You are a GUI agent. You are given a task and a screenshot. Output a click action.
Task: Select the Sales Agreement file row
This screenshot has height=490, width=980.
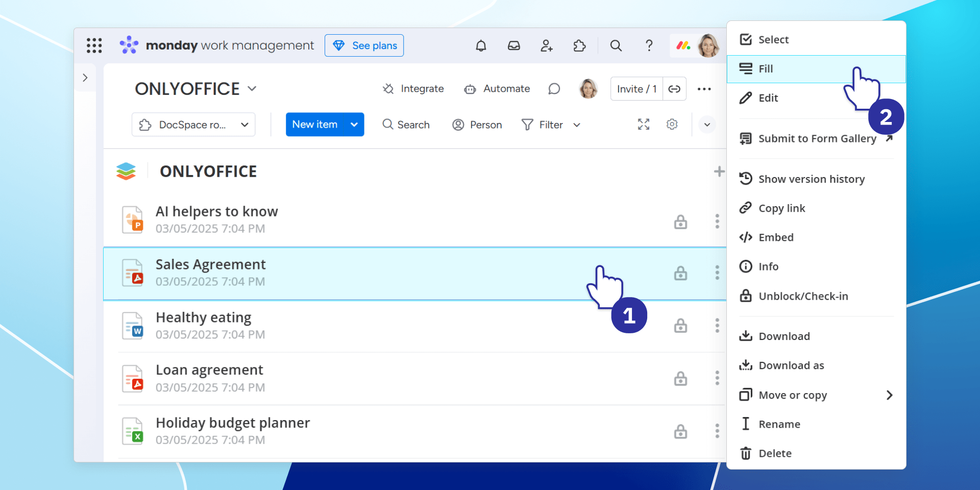(414, 273)
